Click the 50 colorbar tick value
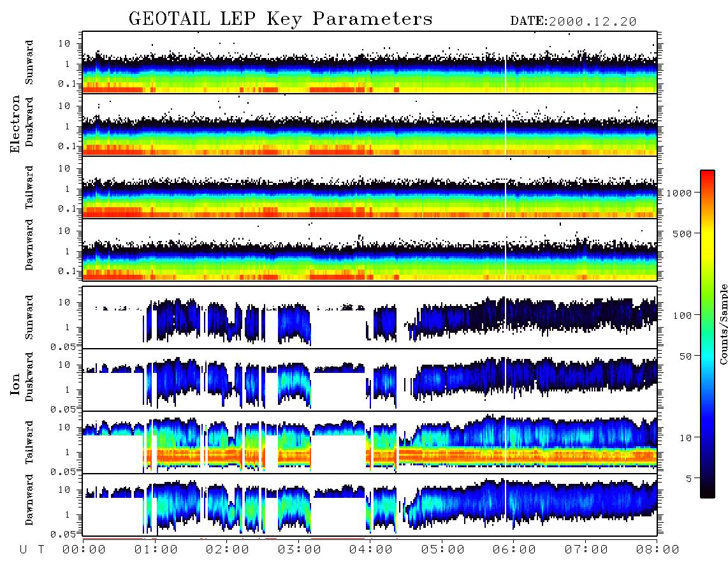This screenshot has width=728, height=561. [x=685, y=356]
